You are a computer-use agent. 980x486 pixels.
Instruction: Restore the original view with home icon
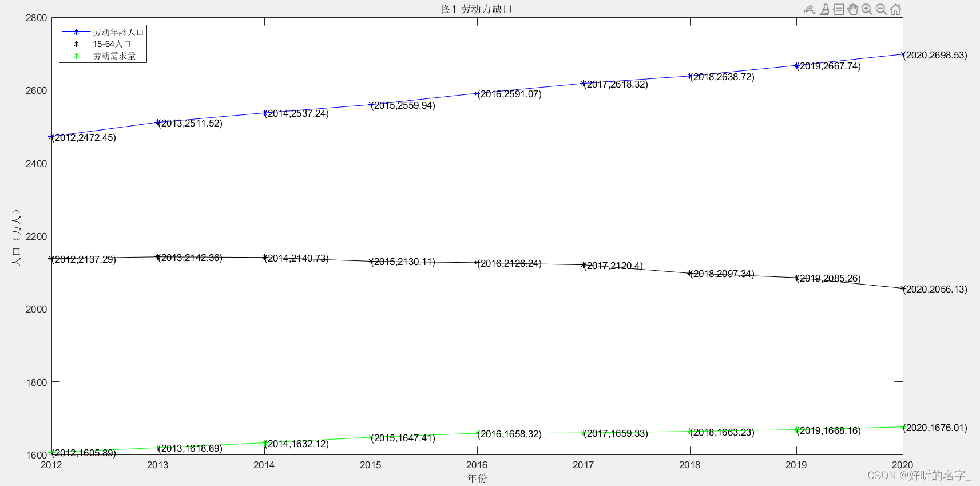[x=896, y=9]
